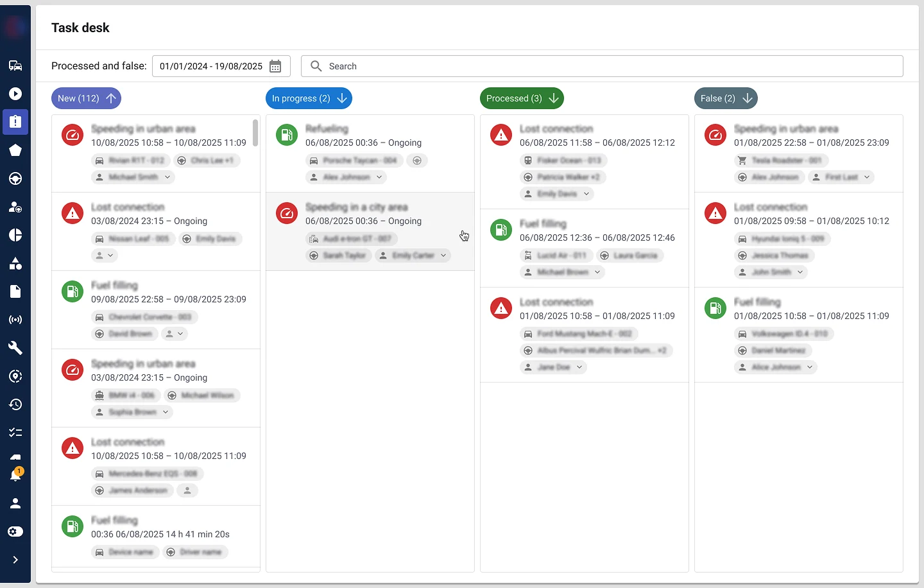924x588 pixels.
Task: Expand chevron on Speeding in a city area card
Action: point(443,255)
